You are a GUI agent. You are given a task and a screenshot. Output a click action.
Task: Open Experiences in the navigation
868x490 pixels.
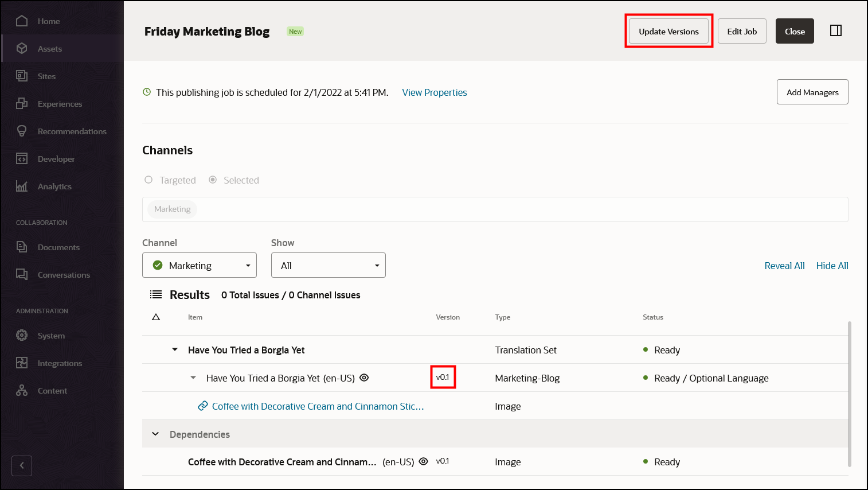click(60, 104)
